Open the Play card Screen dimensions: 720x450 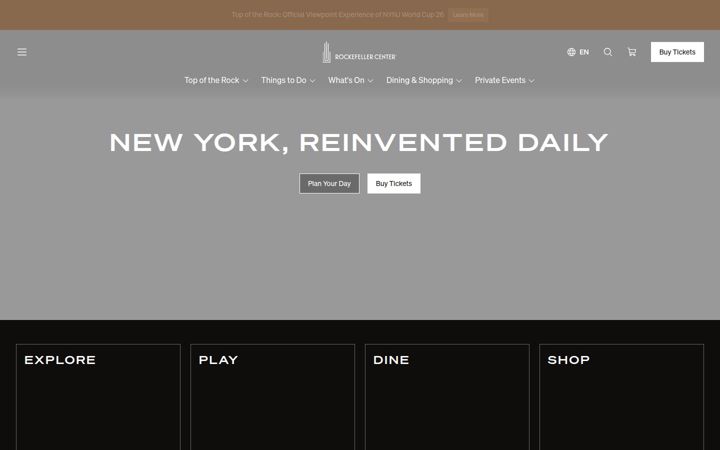click(x=273, y=397)
